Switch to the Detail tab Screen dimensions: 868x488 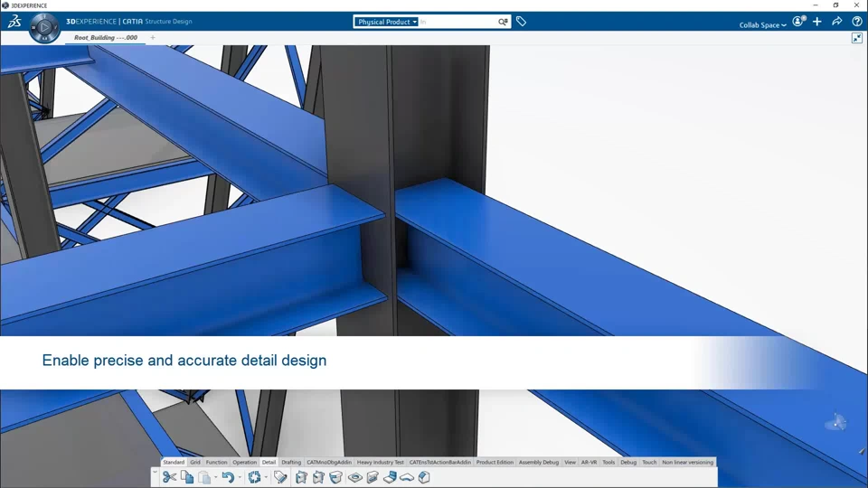[x=269, y=462]
